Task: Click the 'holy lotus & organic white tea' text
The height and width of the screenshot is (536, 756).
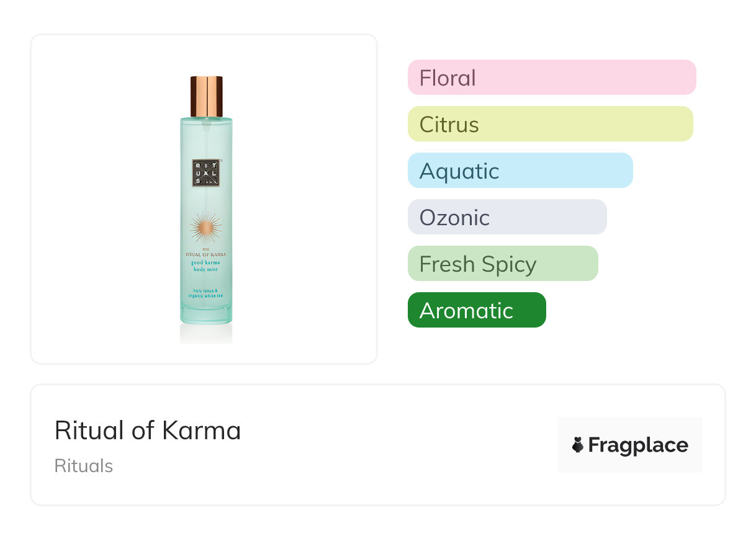Action: (205, 293)
